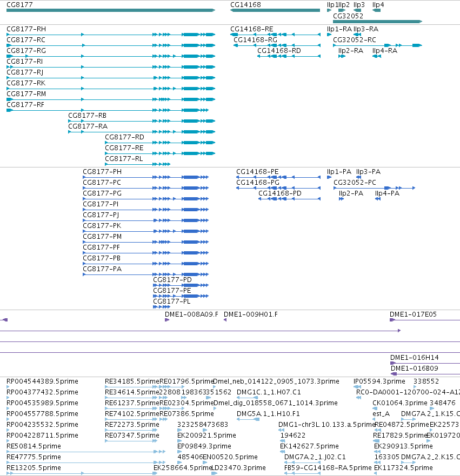Select the CG8177 gene span bar
Viewport: 460px width, 476px height.
(111, 10)
